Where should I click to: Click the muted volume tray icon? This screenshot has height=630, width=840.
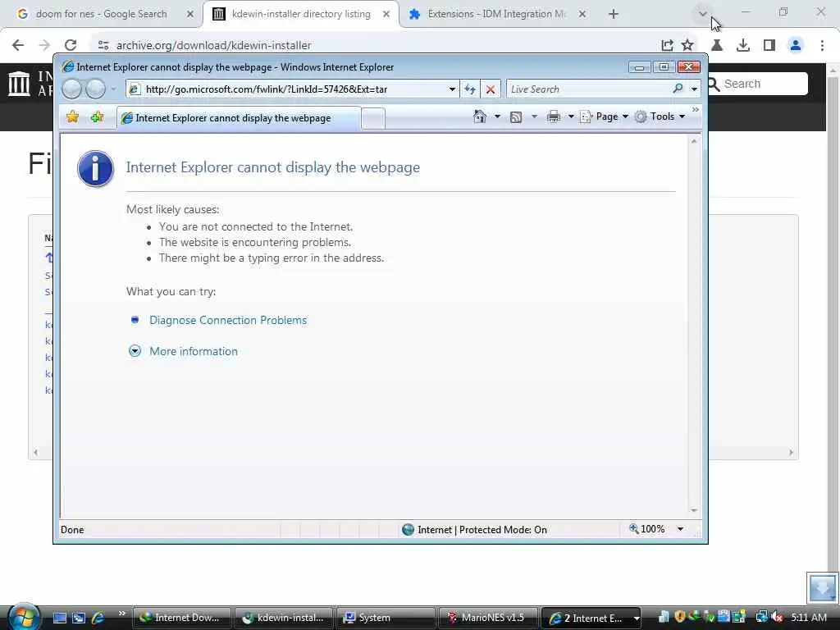tap(778, 617)
